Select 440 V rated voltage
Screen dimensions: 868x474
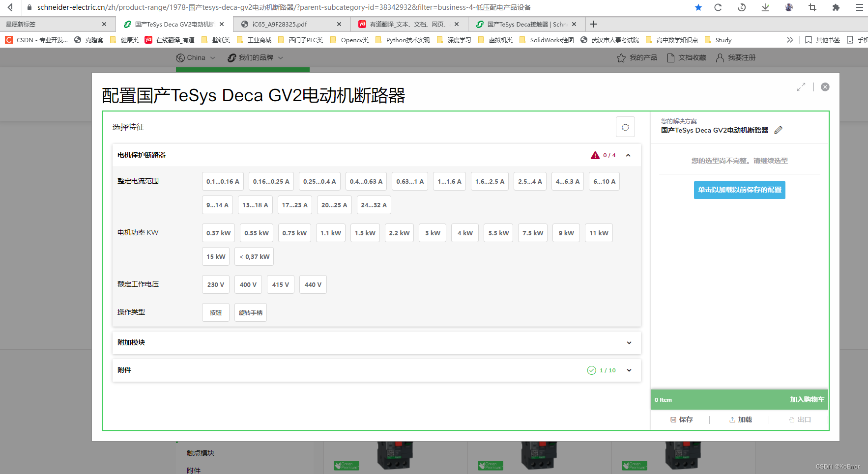pyautogui.click(x=313, y=284)
